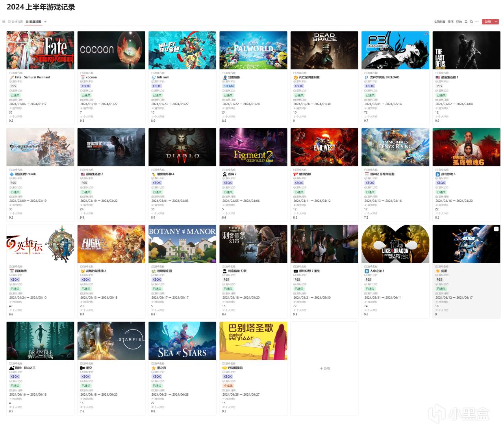Click the 已通关 status tag on 星空 card
504x434 pixels.
(86, 386)
